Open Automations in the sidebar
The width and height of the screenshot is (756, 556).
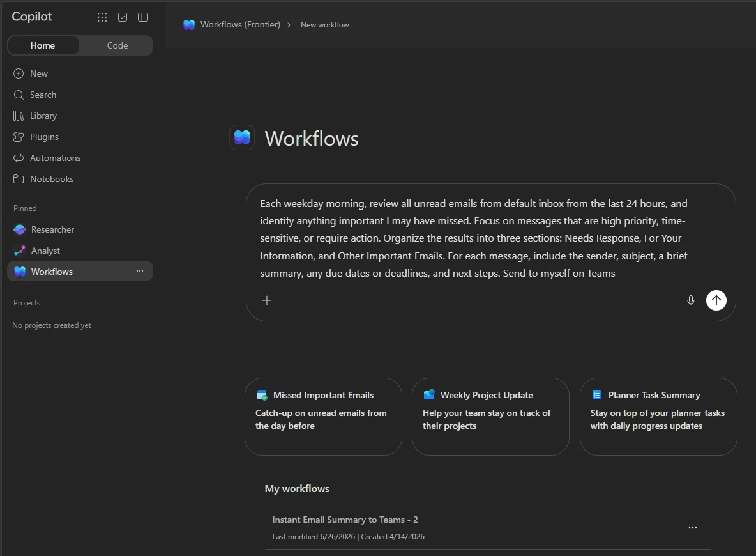[x=80, y=158]
